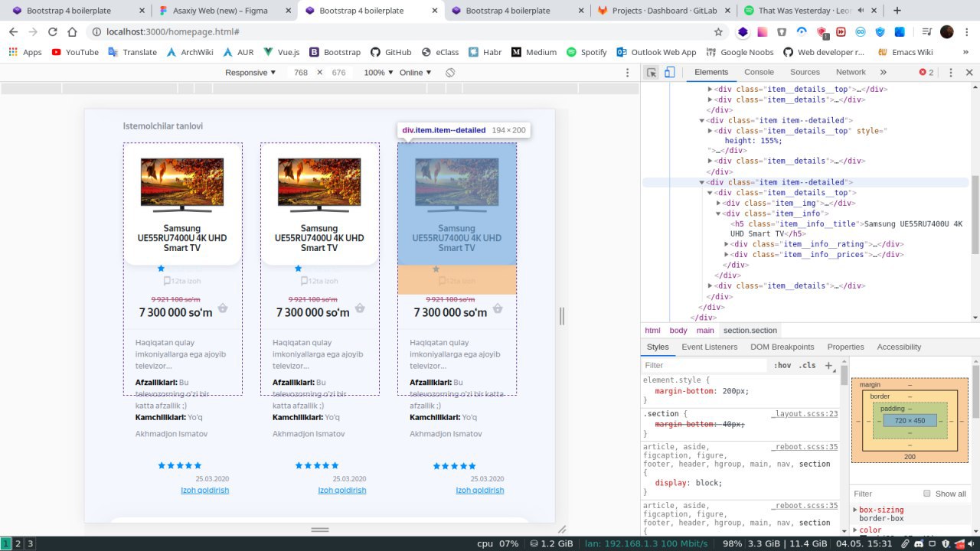Toggle the .cls class editor
Viewport: 980px width, 551px height.
808,366
